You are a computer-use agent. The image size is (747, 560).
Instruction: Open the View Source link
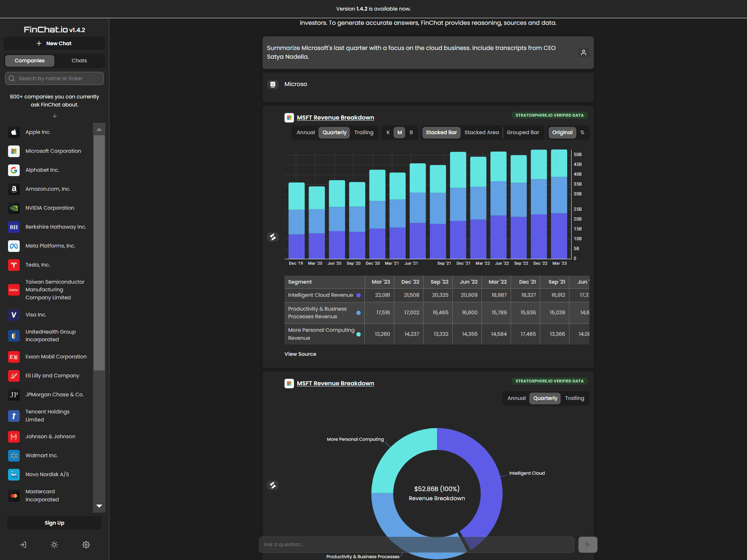point(300,354)
